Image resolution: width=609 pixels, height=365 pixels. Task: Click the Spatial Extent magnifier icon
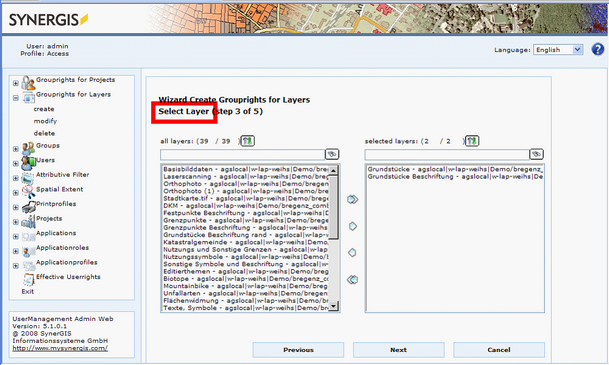pos(28,192)
